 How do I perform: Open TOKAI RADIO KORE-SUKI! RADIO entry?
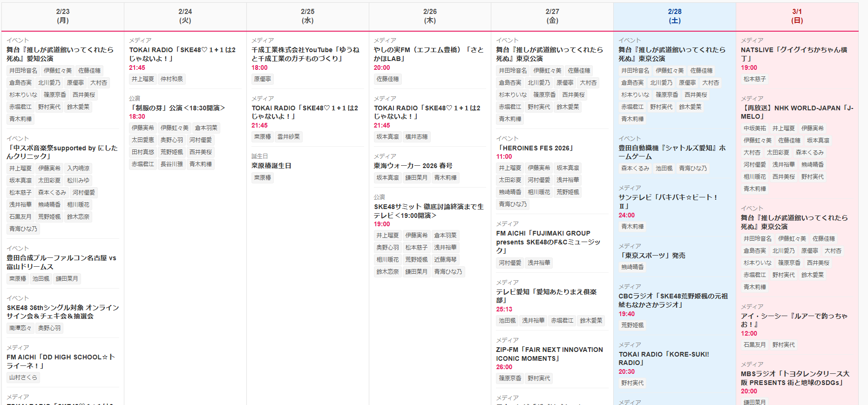(x=664, y=358)
